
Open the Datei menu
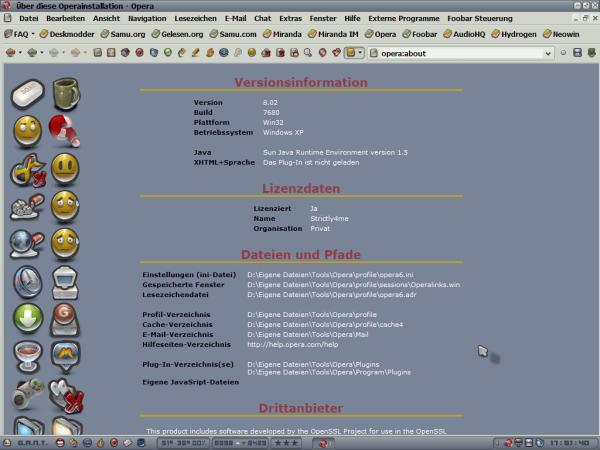(29, 18)
